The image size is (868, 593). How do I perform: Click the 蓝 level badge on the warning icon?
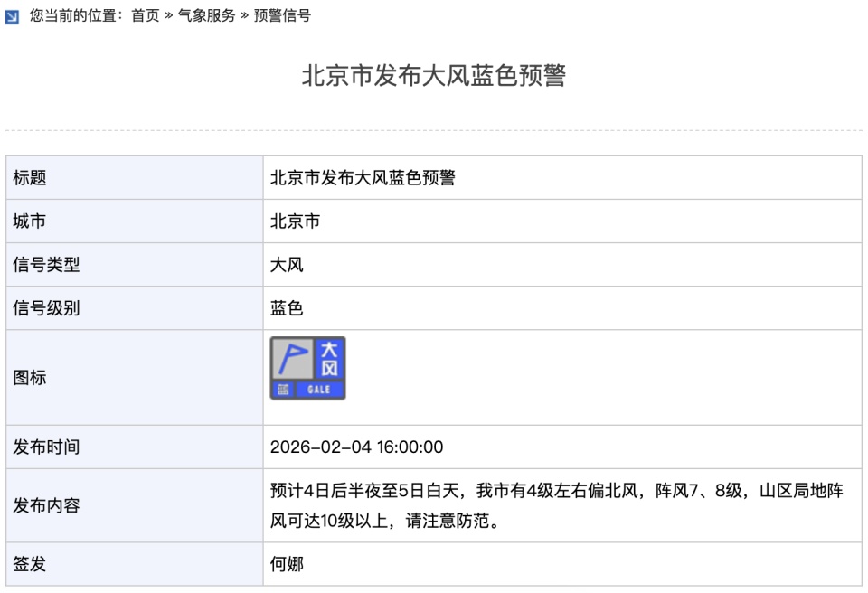point(283,388)
